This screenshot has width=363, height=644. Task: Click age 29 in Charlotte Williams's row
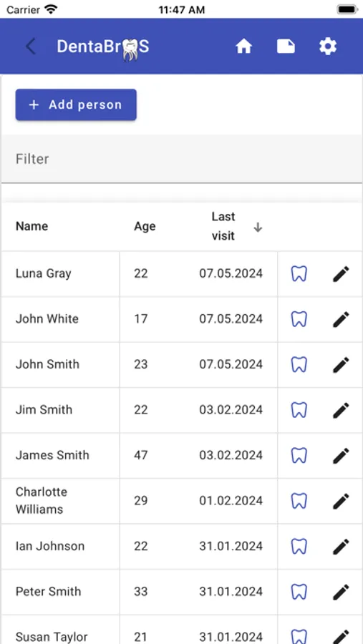[140, 501]
